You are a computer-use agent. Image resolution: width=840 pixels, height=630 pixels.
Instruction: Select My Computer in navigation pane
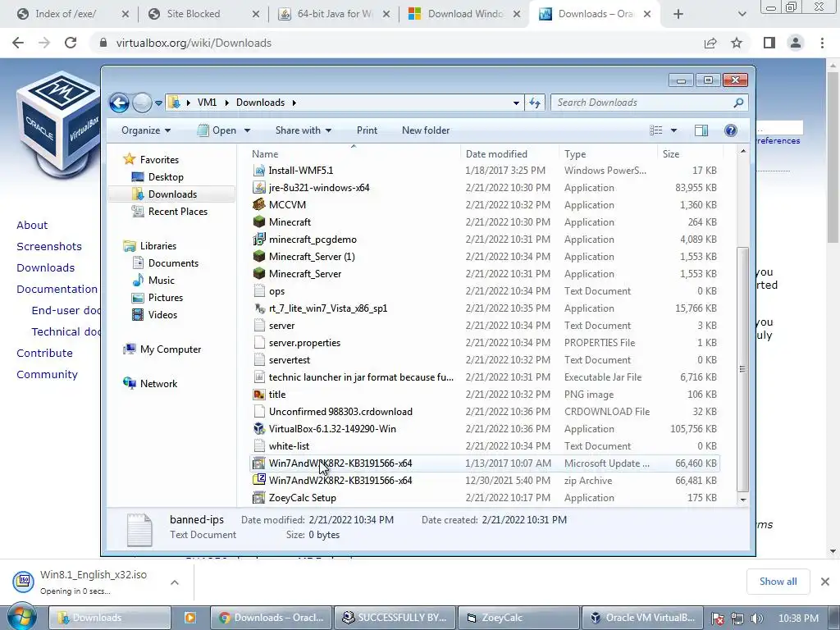[x=171, y=349]
